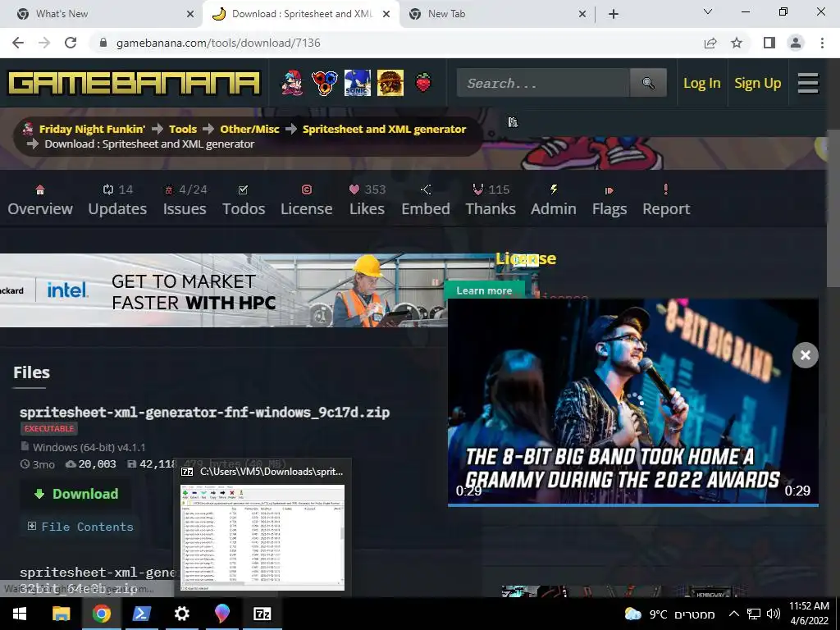Share this page via address bar icon
This screenshot has width=840, height=630.
tap(710, 43)
